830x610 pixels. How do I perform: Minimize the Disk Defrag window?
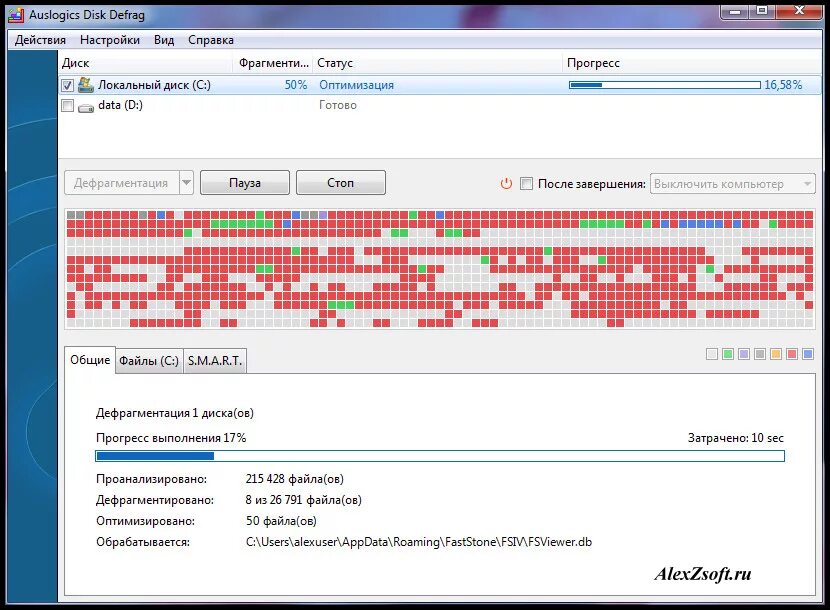point(735,11)
